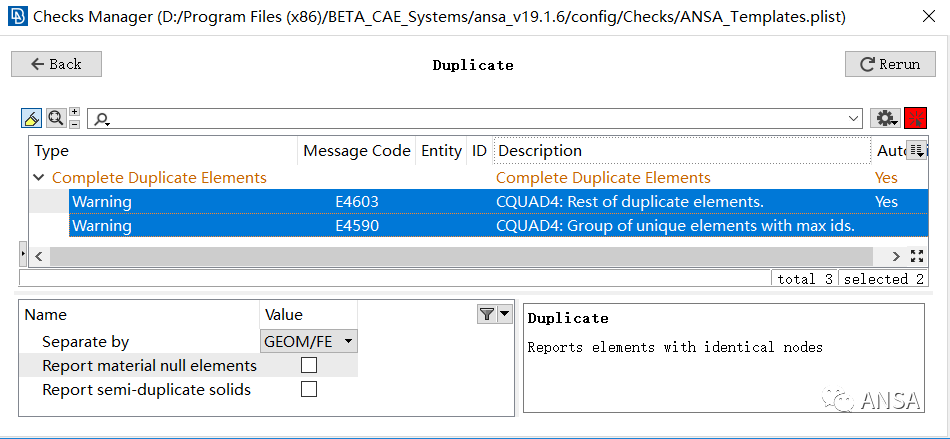Select the Warning row with code E4603

pos(498,202)
